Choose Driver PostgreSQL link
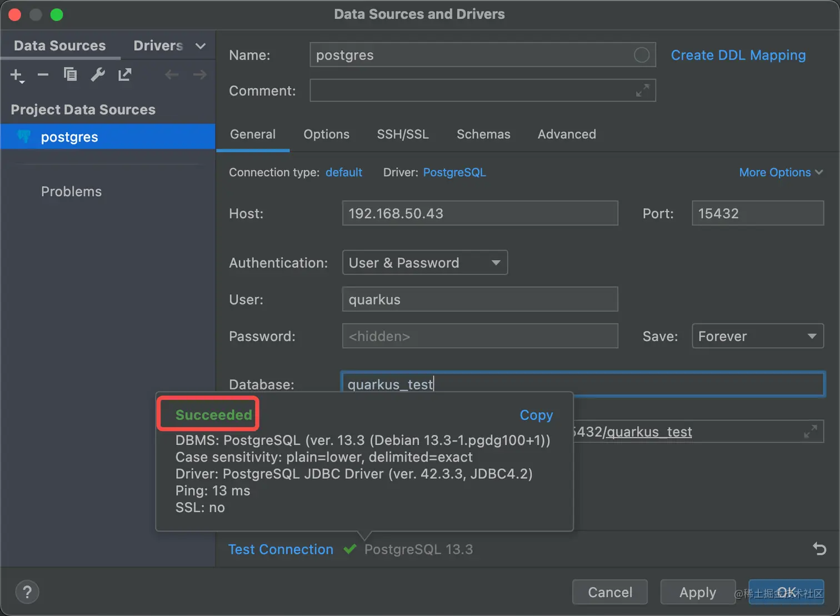Screen dimensions: 840x616 pos(454,172)
